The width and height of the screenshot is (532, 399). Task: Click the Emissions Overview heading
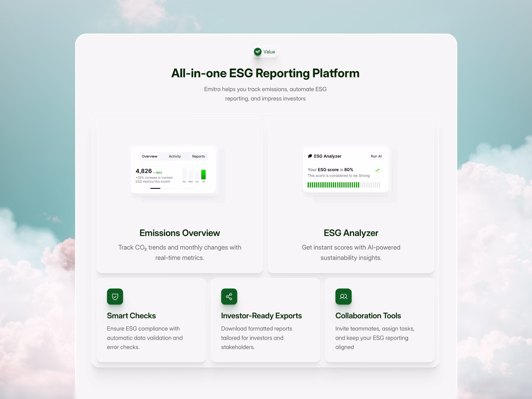[x=179, y=233]
